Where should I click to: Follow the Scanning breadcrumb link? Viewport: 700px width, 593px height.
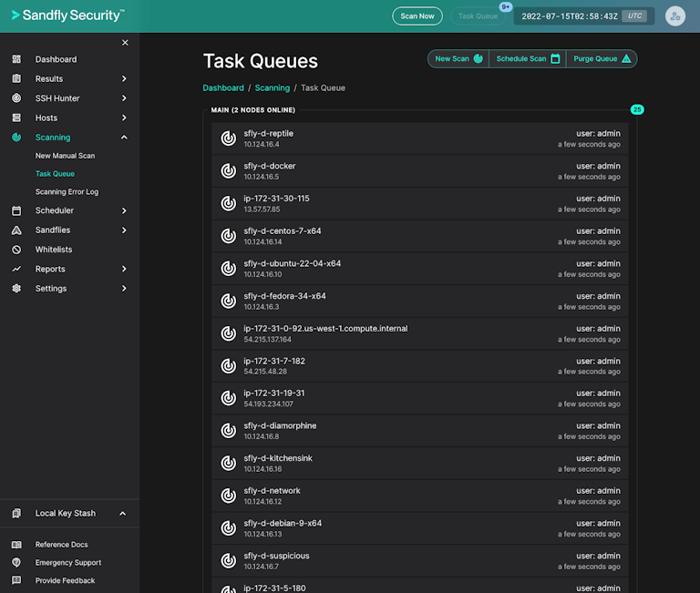tap(273, 87)
